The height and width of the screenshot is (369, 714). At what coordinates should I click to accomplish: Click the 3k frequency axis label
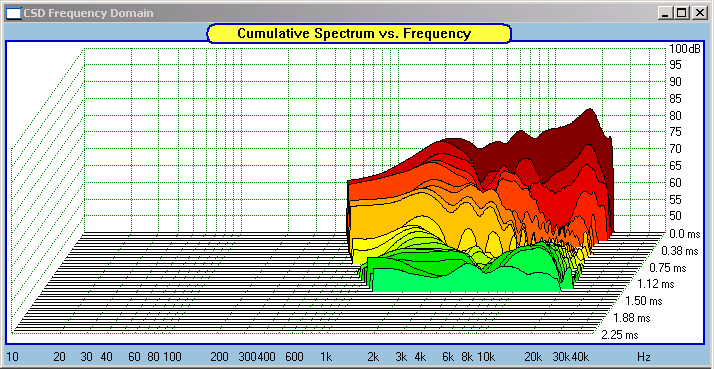click(x=401, y=357)
